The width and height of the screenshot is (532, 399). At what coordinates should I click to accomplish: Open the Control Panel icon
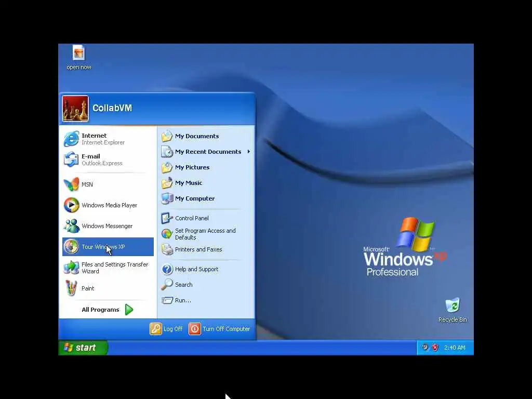167,218
